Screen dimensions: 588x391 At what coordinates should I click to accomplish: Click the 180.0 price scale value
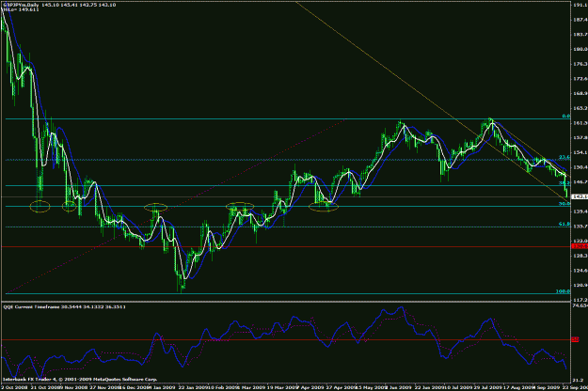point(580,49)
